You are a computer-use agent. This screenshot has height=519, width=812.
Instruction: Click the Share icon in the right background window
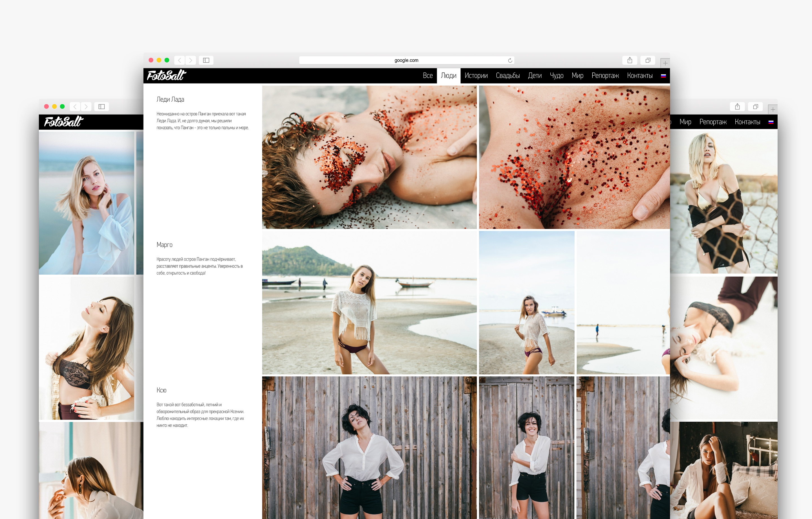(x=737, y=107)
